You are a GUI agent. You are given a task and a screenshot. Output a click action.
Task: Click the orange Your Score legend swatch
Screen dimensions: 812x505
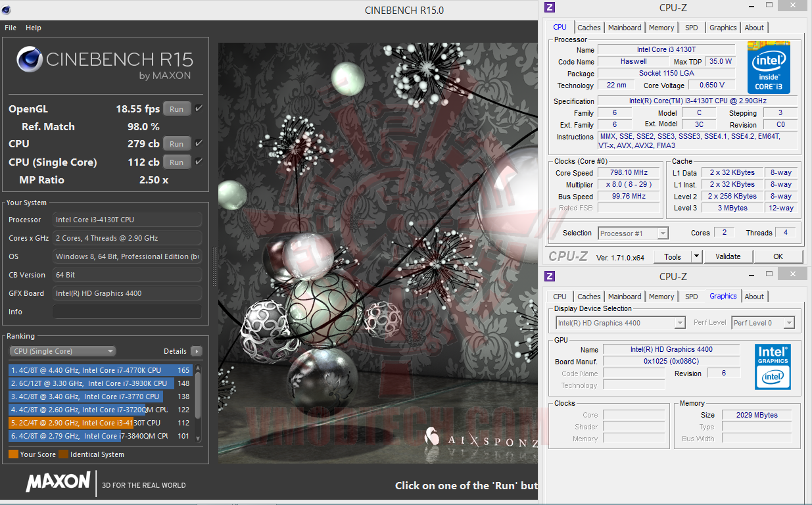click(x=13, y=454)
